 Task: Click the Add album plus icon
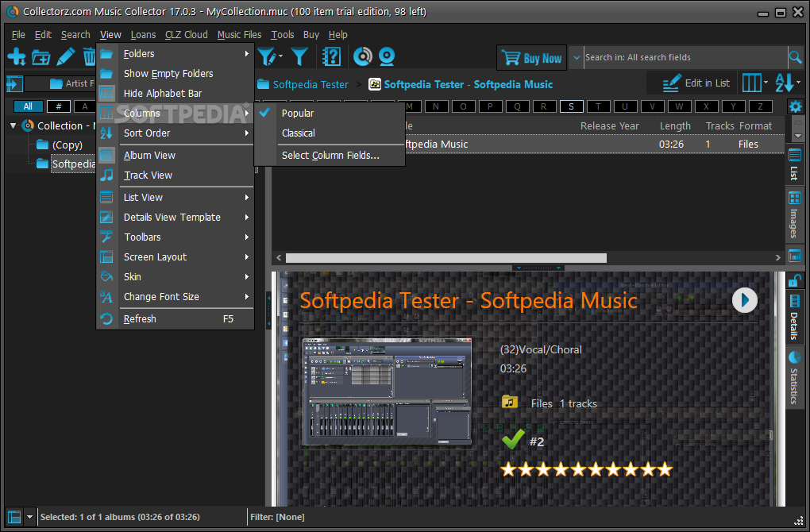click(x=17, y=56)
